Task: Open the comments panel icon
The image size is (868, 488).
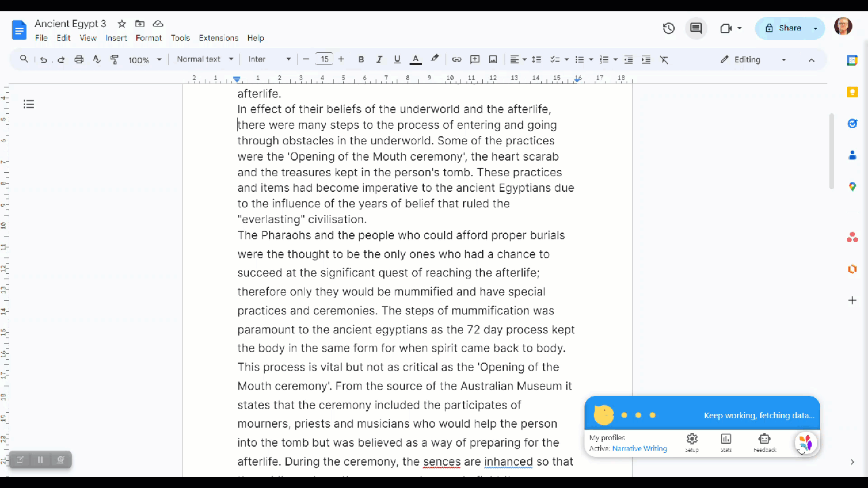Action: (x=696, y=28)
